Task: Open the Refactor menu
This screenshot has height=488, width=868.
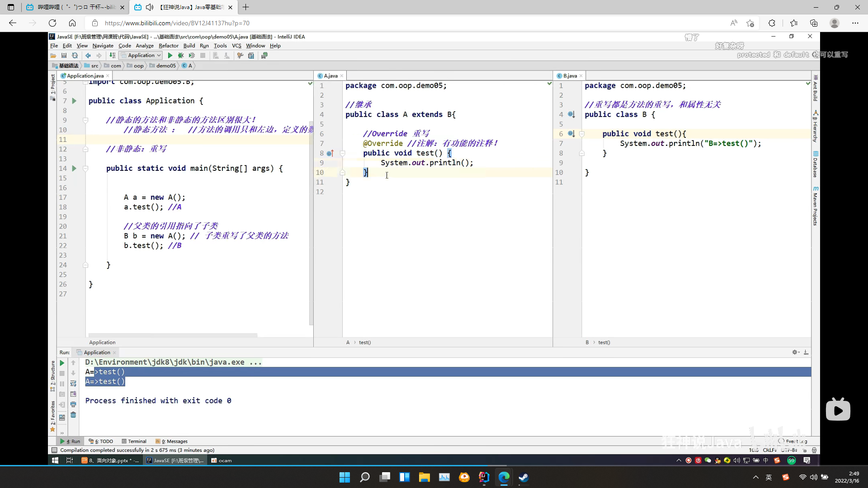Action: tap(168, 46)
